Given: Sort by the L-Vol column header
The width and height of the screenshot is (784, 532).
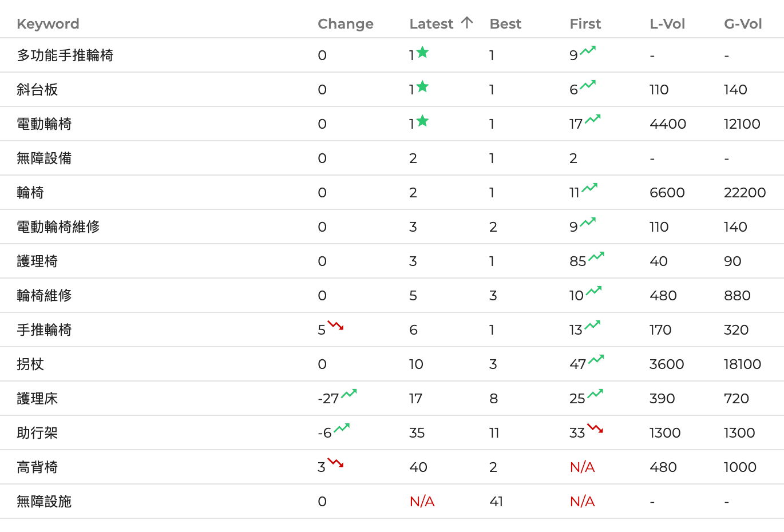Looking at the screenshot, I should pos(667,24).
